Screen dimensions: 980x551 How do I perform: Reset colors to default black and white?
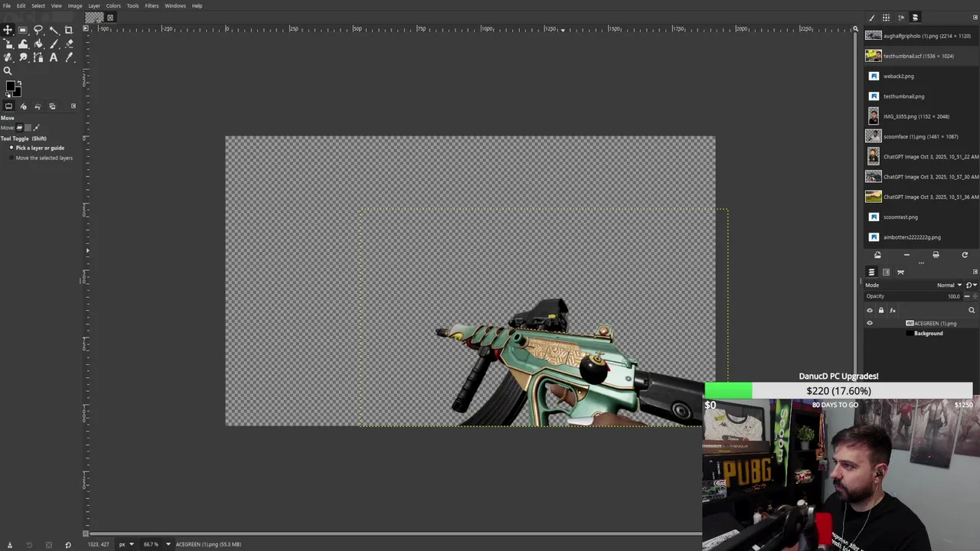7,96
